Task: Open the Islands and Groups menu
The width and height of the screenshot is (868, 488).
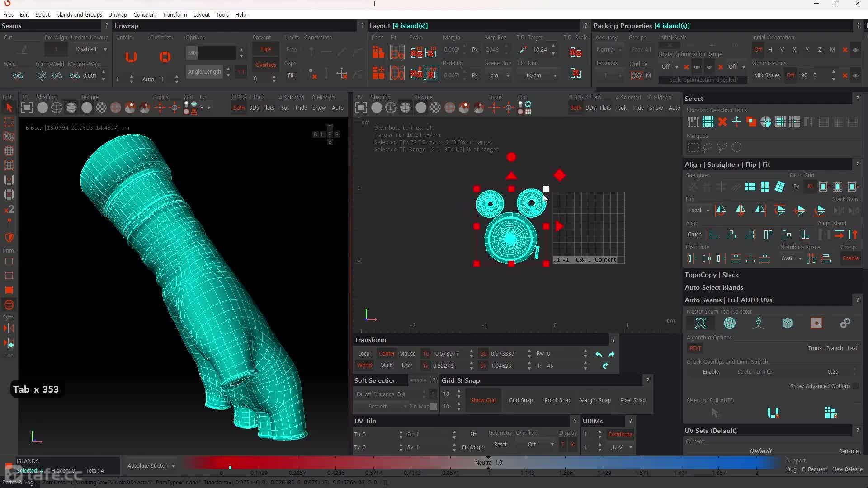Action: pos(79,14)
